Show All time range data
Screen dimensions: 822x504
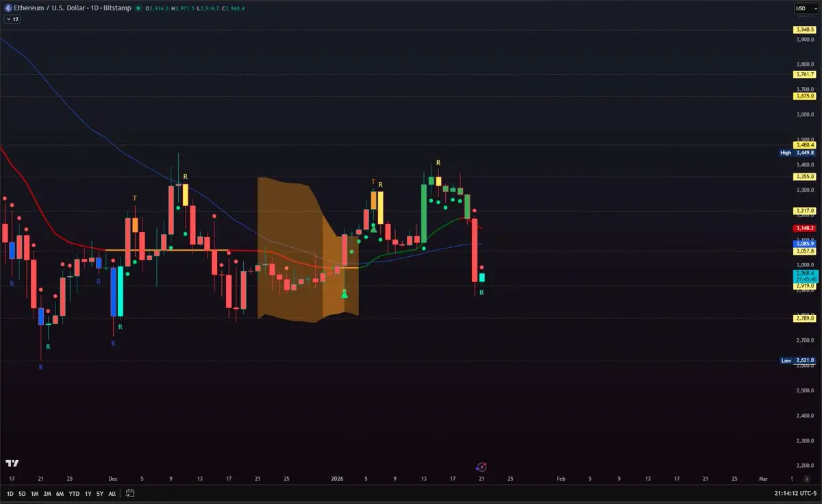[x=112, y=493]
